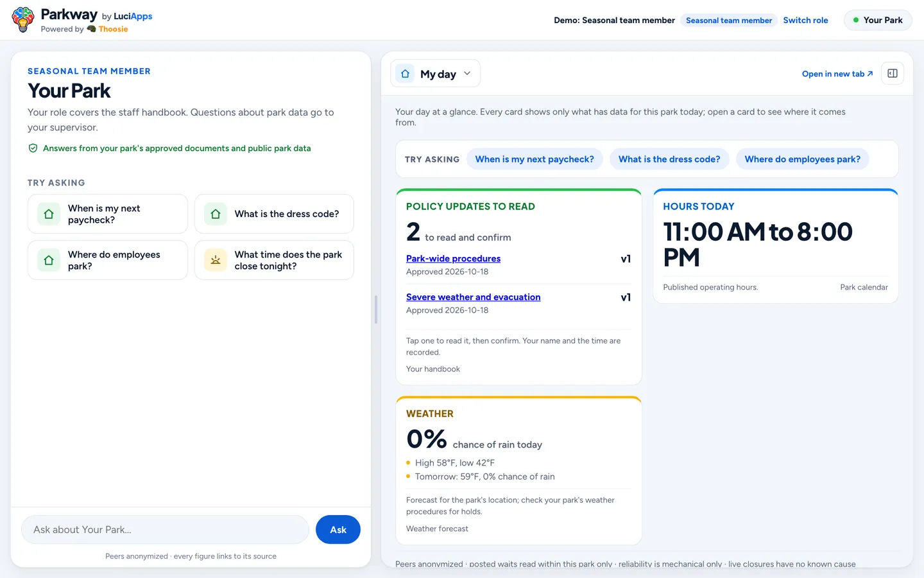Click sunset icon on park close card

[216, 260]
